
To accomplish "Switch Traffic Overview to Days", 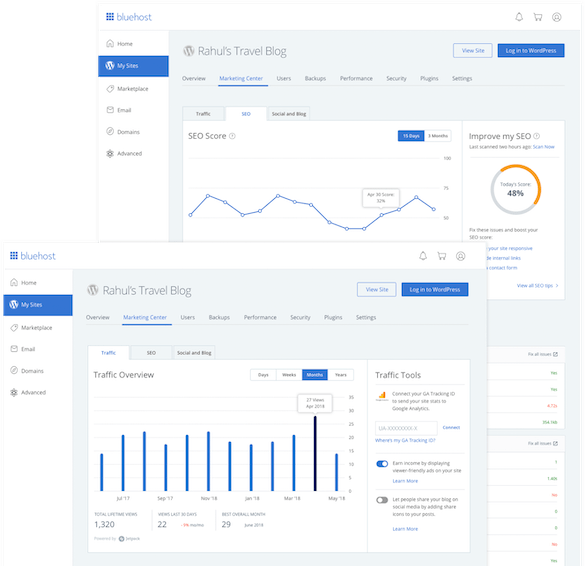I will pos(263,375).
